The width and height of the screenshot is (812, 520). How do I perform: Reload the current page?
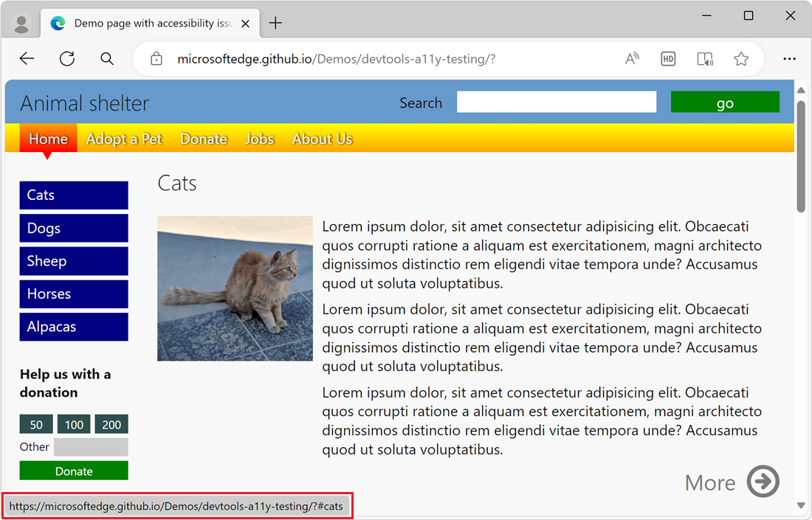pyautogui.click(x=66, y=58)
